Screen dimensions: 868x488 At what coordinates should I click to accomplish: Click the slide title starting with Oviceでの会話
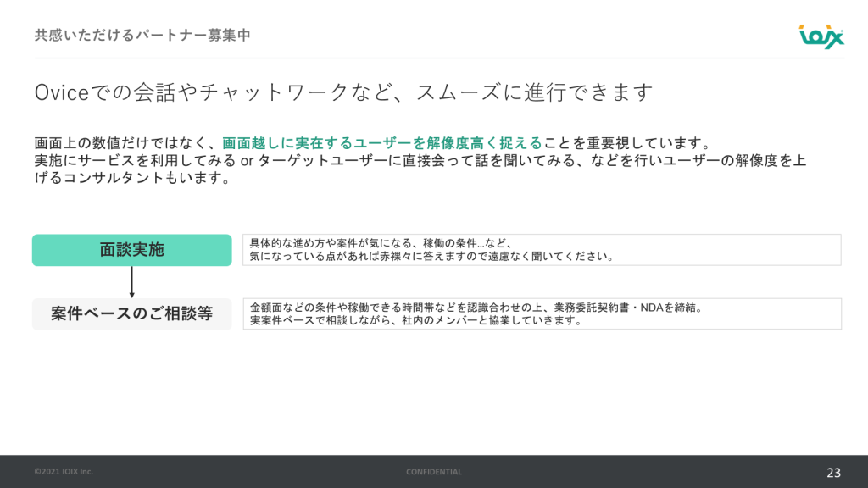click(344, 92)
